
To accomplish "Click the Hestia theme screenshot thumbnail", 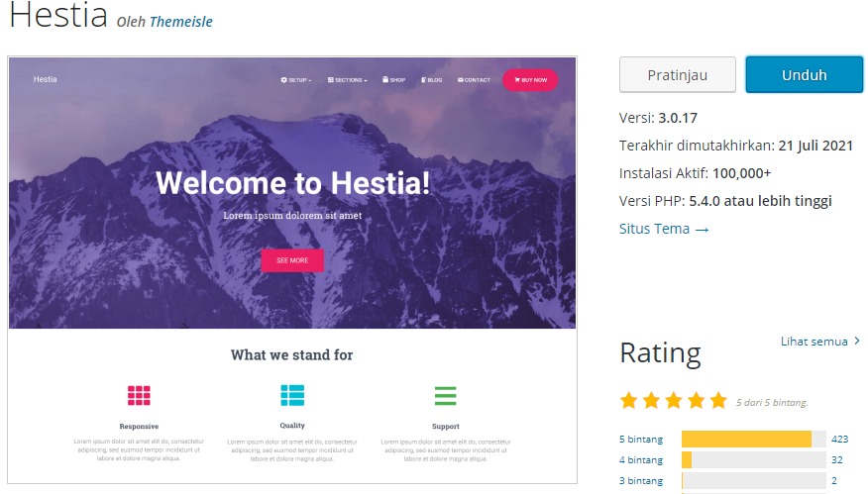I will (292, 270).
